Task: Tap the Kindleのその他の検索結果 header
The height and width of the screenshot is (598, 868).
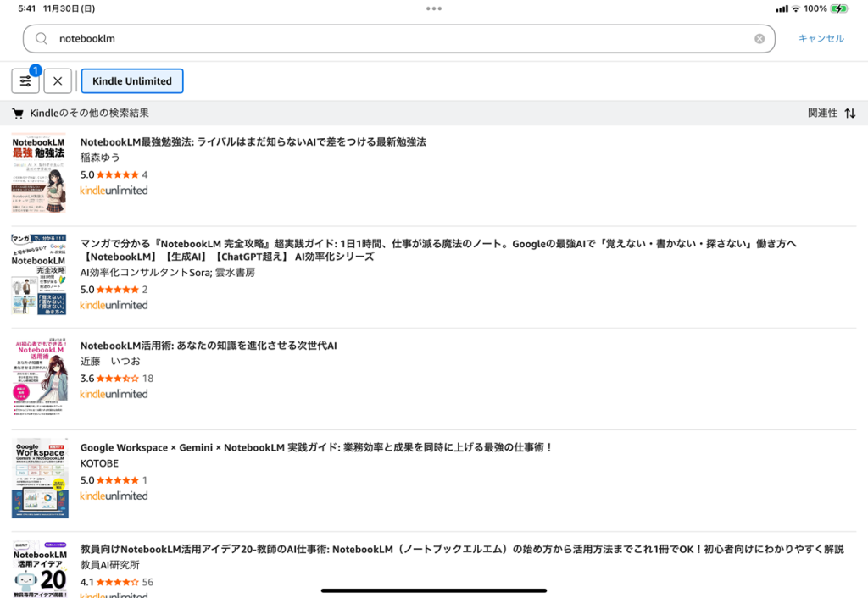Action: [89, 113]
